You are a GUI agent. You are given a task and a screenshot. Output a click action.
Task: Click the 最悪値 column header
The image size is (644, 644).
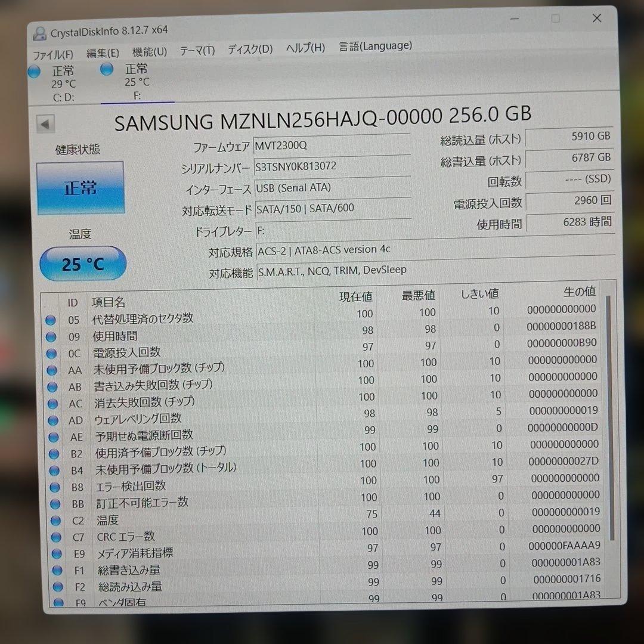click(418, 295)
